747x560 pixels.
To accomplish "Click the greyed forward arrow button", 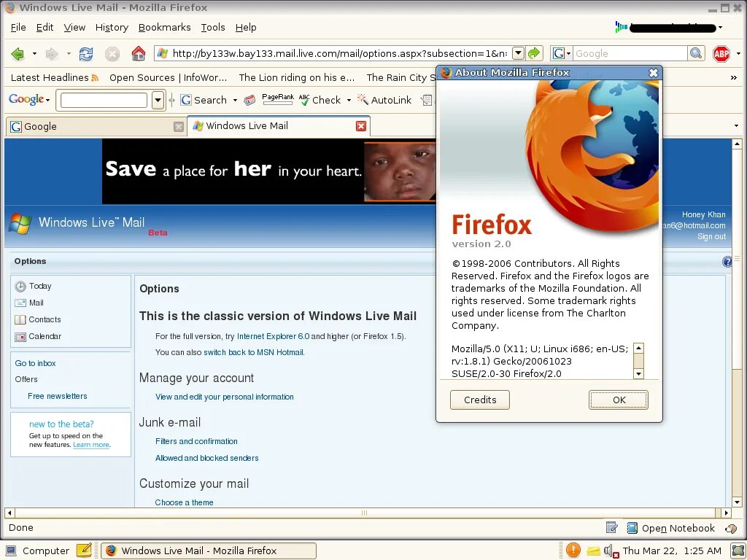I will (x=52, y=53).
